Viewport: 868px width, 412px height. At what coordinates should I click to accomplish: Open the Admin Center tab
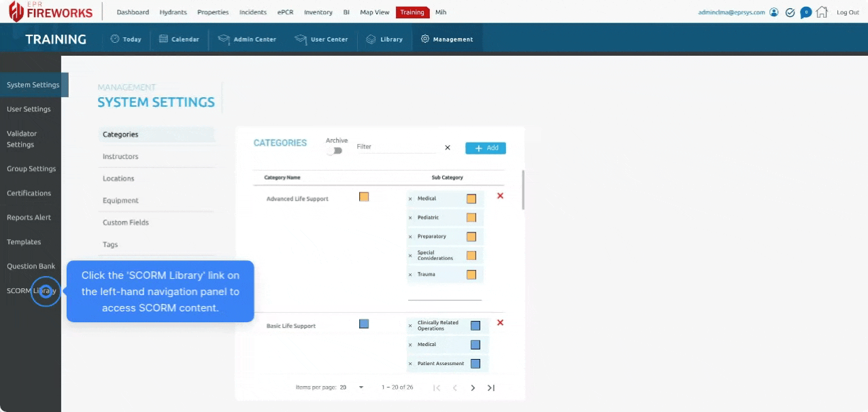(247, 39)
